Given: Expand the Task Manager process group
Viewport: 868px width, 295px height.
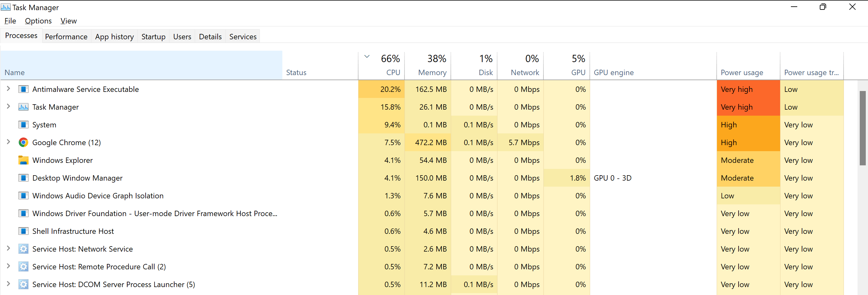Looking at the screenshot, I should pos(9,107).
